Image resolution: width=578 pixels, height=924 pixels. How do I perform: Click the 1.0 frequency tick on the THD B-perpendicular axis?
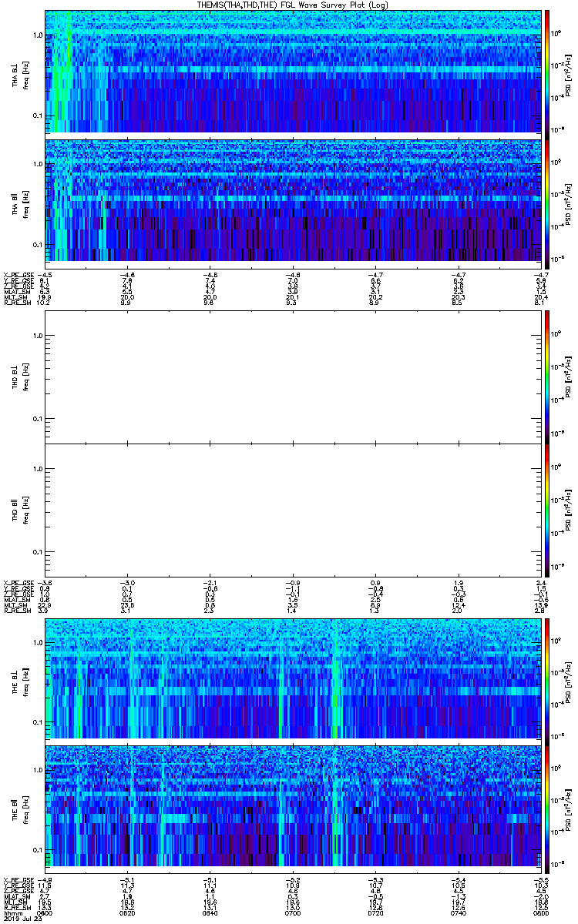[x=38, y=336]
